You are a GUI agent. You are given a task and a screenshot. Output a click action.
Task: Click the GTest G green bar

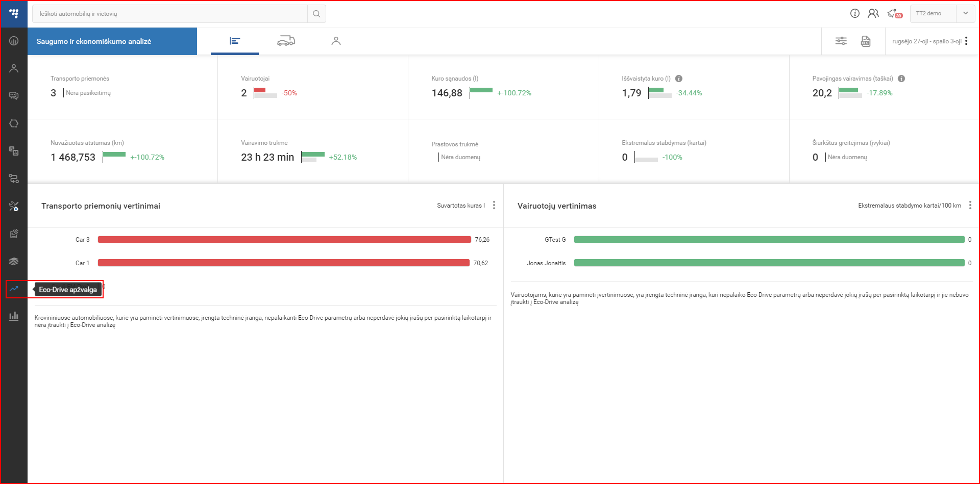pos(769,239)
